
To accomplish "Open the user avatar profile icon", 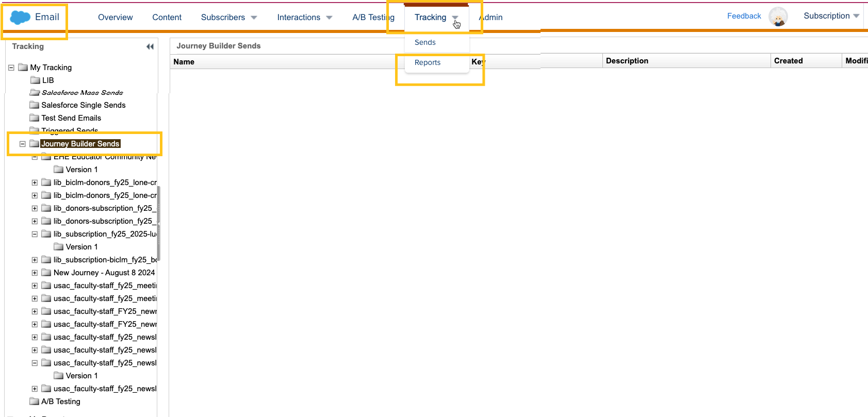I will coord(778,16).
